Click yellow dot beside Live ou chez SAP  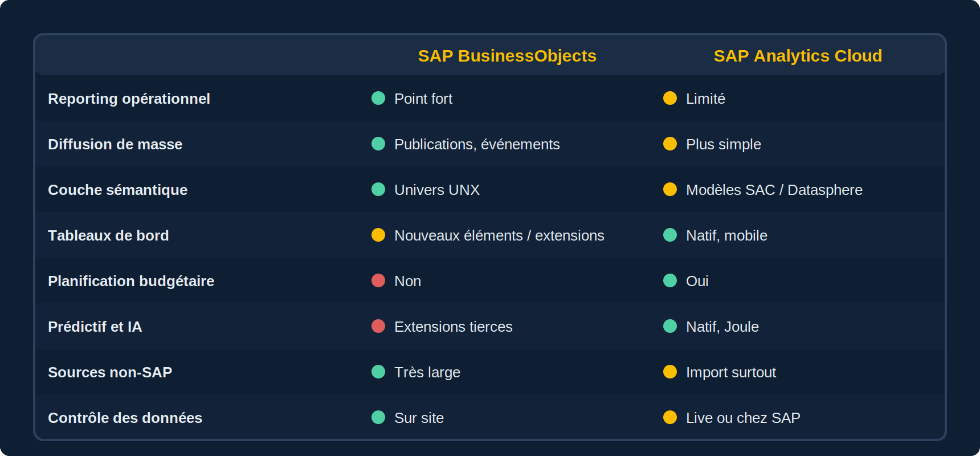tap(670, 417)
